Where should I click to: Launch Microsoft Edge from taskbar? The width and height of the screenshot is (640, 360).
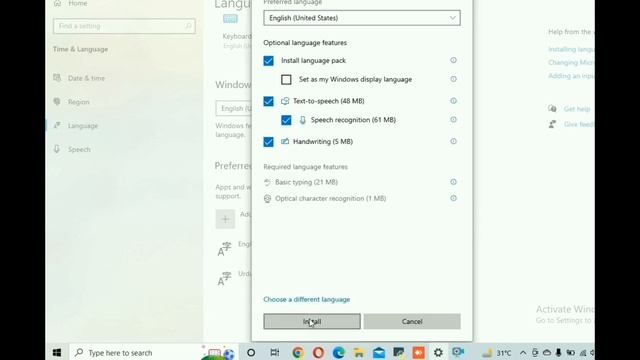pos(338,353)
